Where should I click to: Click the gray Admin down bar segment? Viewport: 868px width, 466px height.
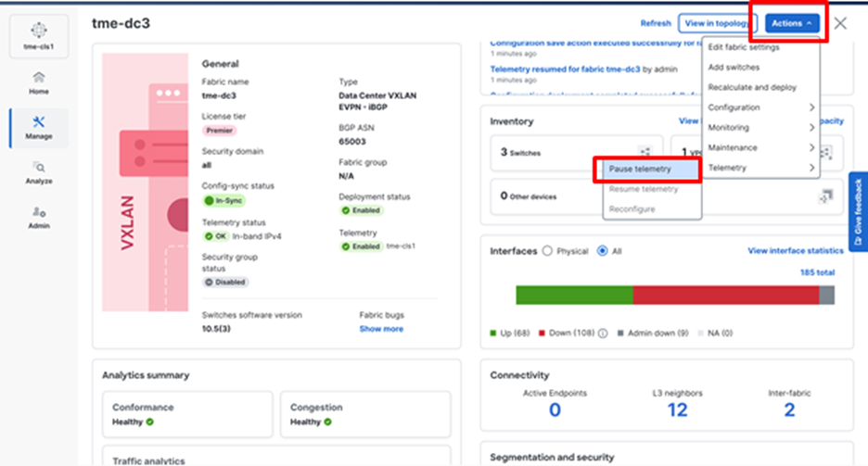click(x=826, y=296)
